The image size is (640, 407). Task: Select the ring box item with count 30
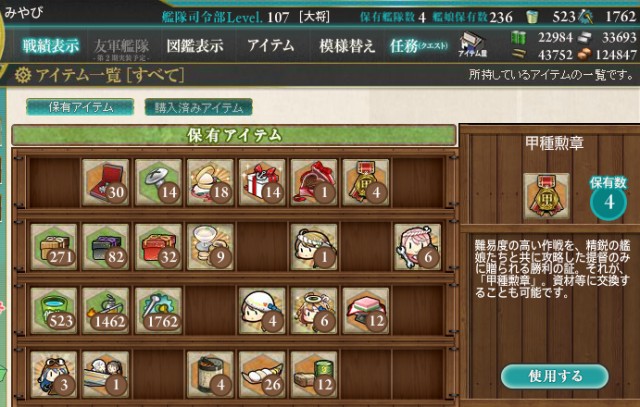(x=106, y=182)
